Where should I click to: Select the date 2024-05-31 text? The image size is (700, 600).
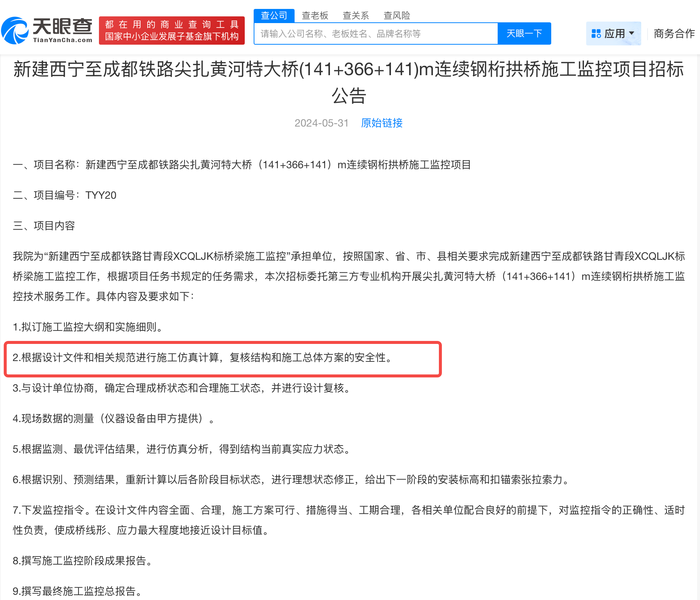click(x=321, y=123)
